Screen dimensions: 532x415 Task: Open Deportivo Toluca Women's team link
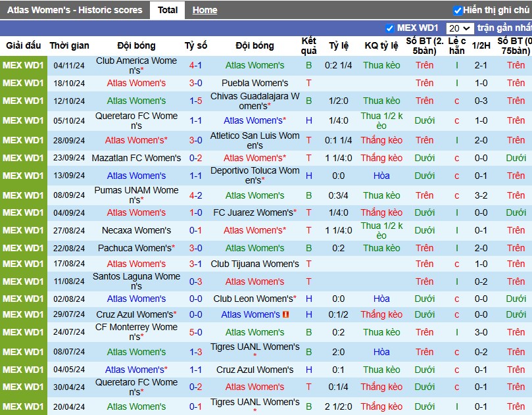(x=254, y=176)
